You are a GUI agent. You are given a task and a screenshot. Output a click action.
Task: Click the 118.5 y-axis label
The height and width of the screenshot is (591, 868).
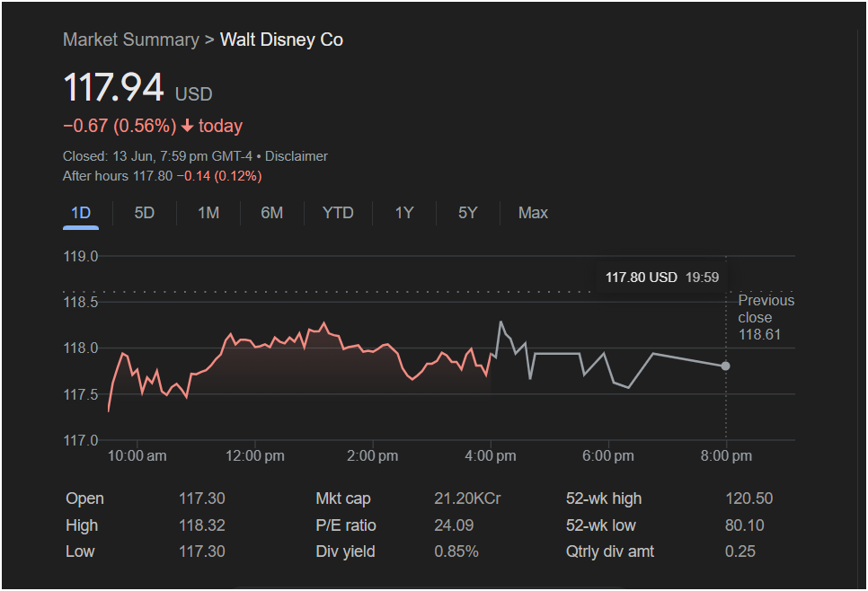click(x=81, y=302)
